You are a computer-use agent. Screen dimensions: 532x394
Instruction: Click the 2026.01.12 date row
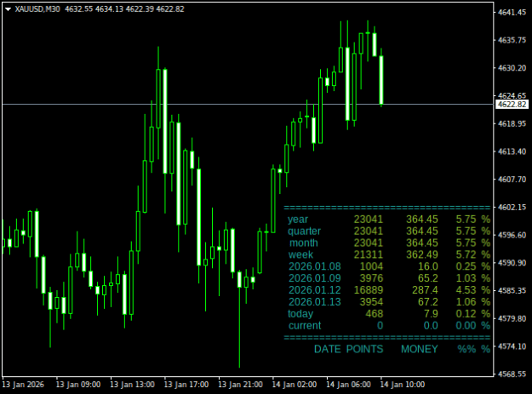click(x=314, y=290)
